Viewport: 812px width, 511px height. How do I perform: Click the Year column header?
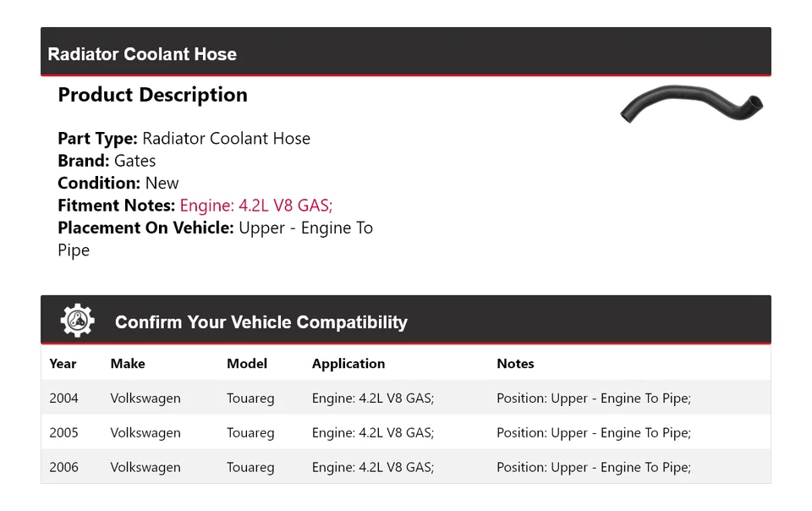click(63, 364)
